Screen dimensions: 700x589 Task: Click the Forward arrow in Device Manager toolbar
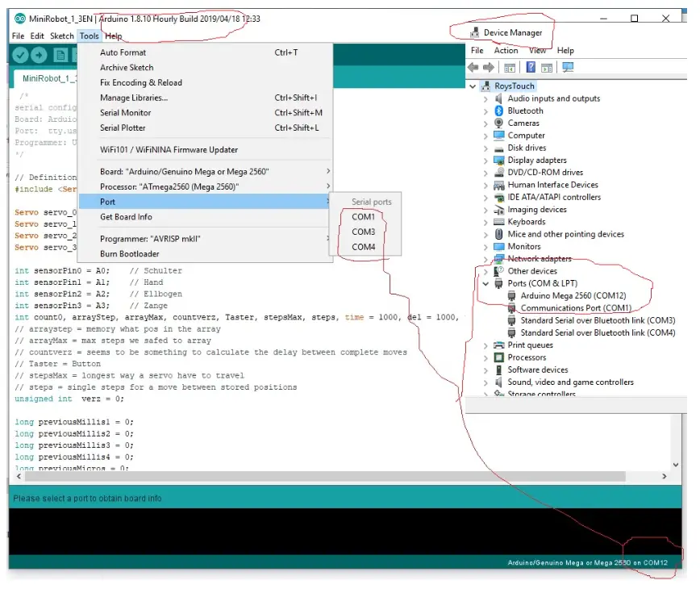pos(489,68)
